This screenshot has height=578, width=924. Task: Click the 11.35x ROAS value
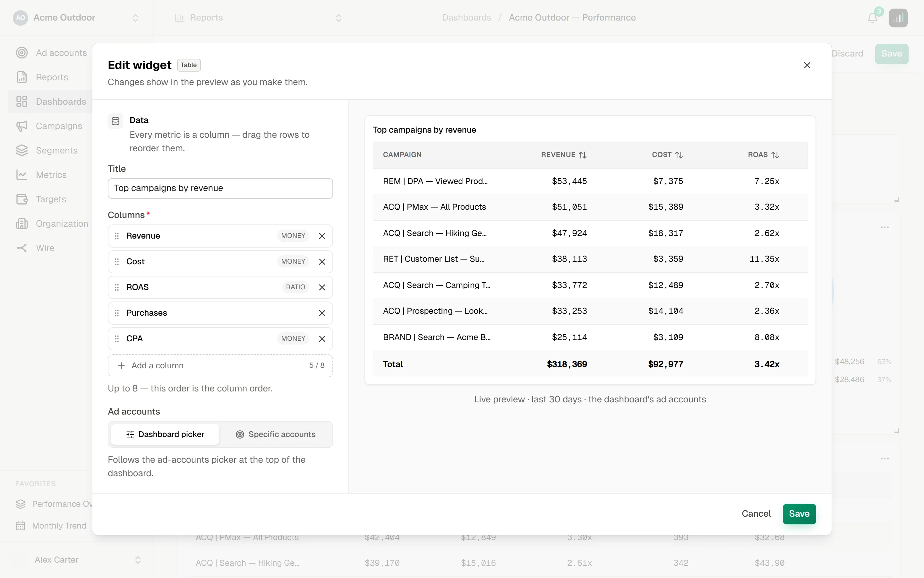pyautogui.click(x=764, y=259)
